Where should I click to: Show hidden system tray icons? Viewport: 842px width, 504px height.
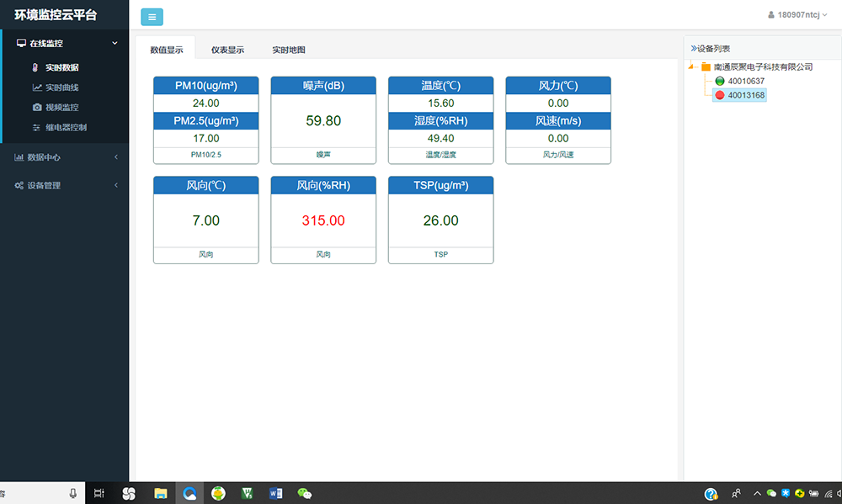[x=757, y=493]
